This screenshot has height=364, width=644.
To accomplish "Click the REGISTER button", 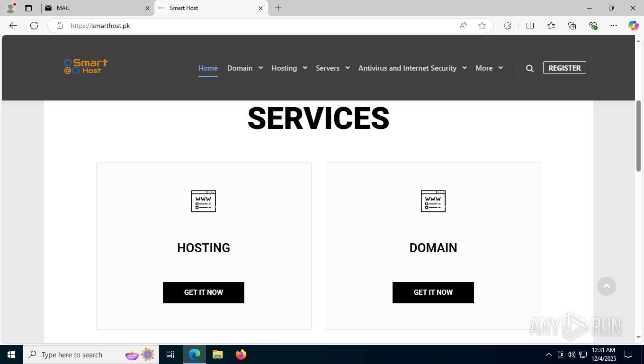I will 564,68.
